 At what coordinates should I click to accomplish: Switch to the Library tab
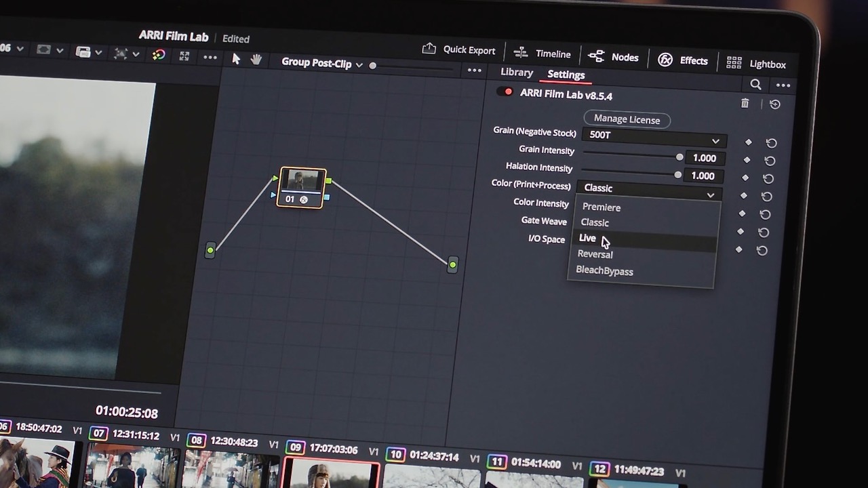click(x=516, y=73)
